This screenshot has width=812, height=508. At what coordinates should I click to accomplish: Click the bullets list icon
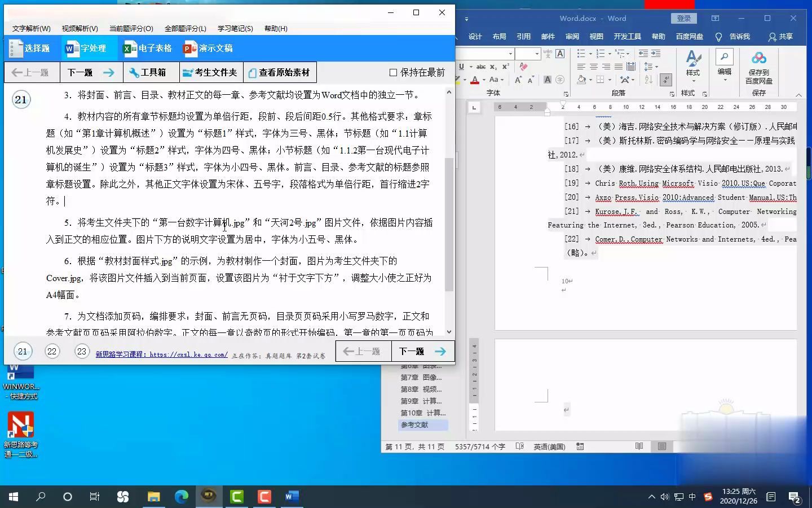tap(581, 54)
